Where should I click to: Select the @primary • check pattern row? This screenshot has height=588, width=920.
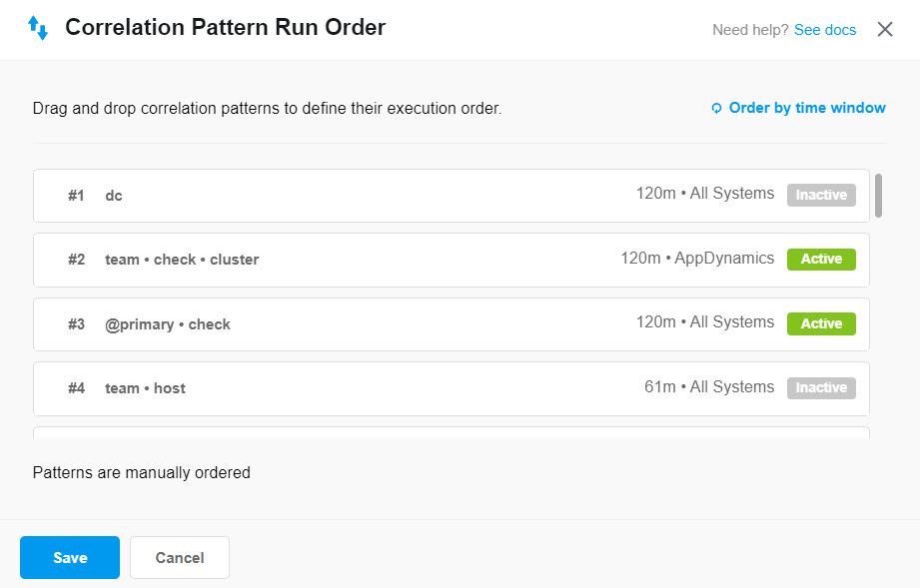click(x=400, y=323)
